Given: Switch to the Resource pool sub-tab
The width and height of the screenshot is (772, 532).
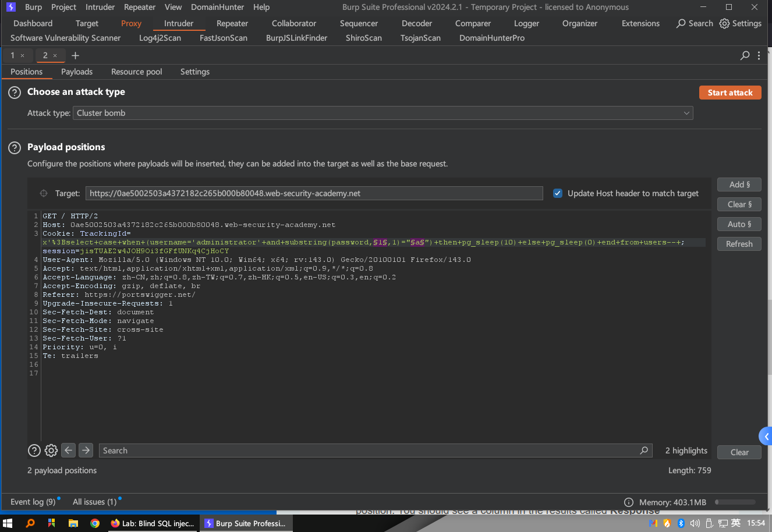Looking at the screenshot, I should click(137, 72).
